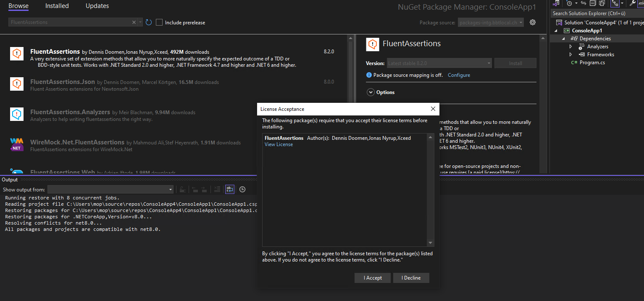Open Show output from dropdown
Viewport: 644px width, 301px height.
[x=110, y=190]
